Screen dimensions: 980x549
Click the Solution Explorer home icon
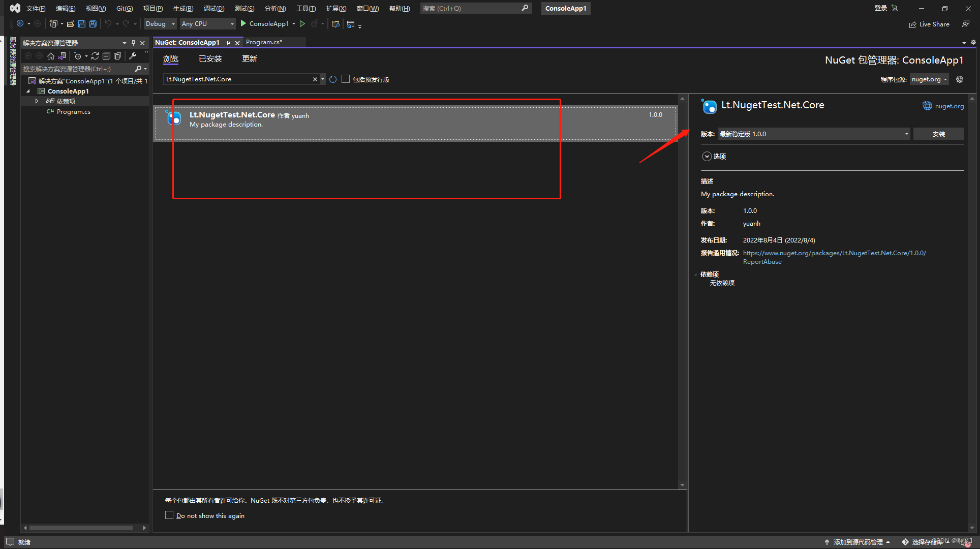click(x=50, y=56)
